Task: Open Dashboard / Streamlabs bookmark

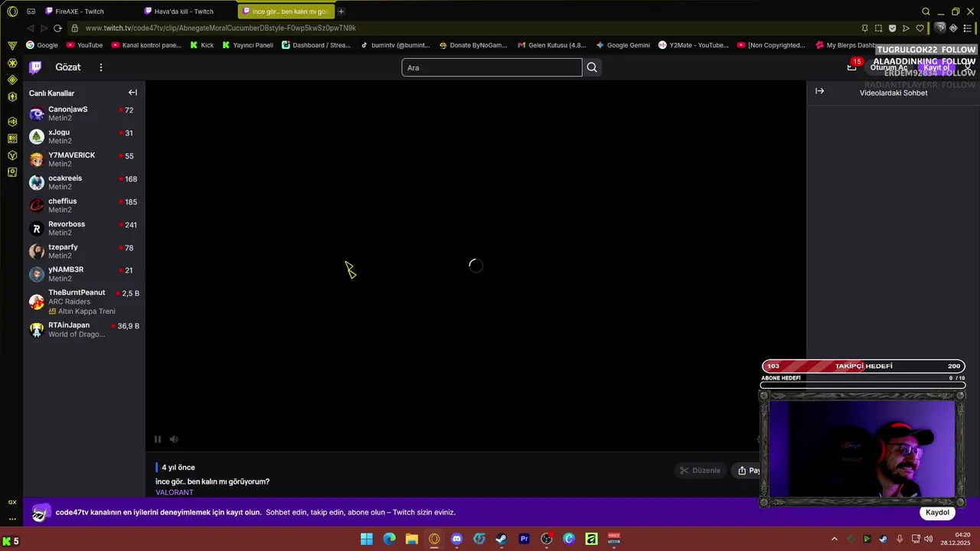Action: [x=315, y=45]
